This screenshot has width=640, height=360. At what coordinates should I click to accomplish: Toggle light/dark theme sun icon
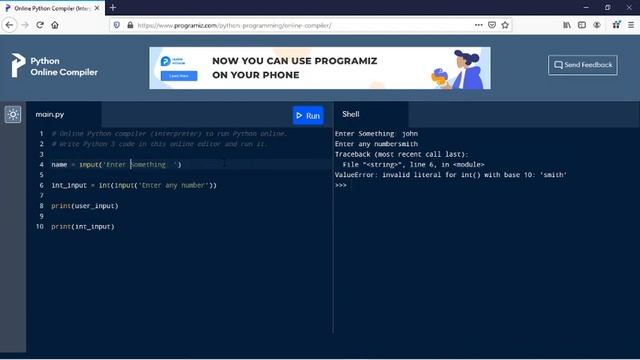[x=13, y=114]
